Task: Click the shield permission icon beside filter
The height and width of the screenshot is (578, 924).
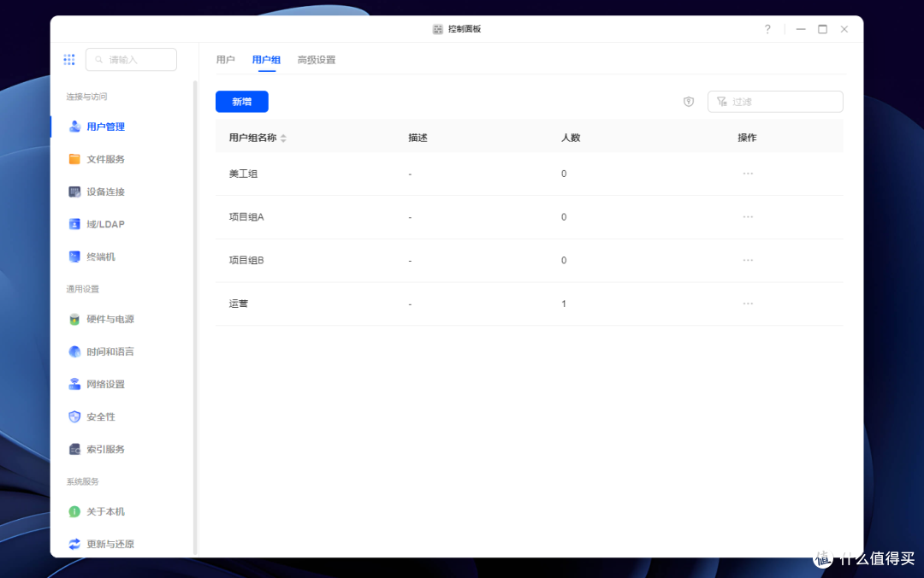Action: pyautogui.click(x=688, y=102)
